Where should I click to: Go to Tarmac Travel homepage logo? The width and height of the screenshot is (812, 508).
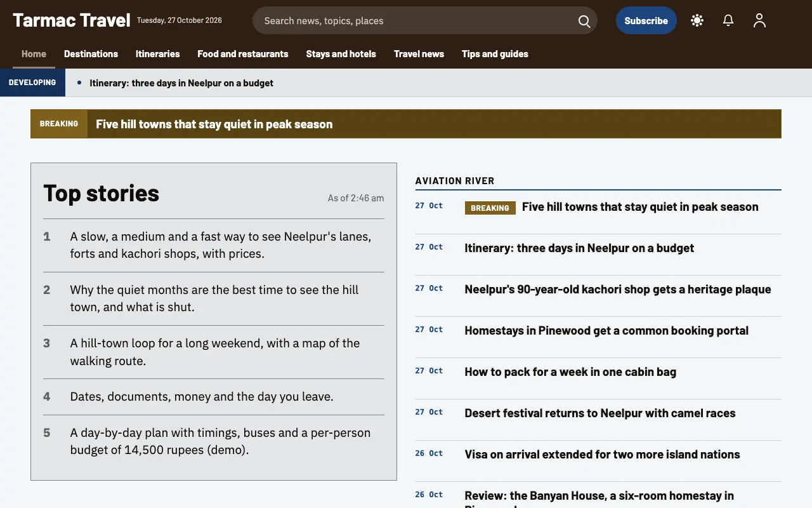pos(72,20)
